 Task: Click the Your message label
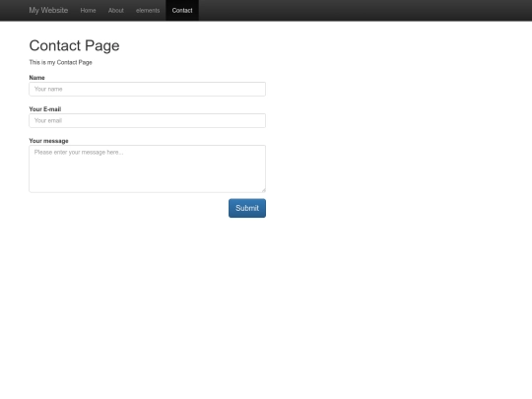tap(49, 141)
